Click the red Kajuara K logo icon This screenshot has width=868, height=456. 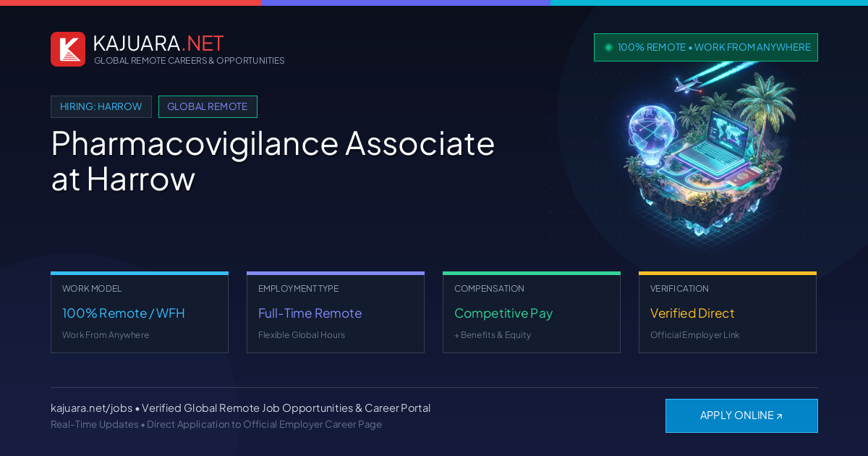[x=68, y=49]
